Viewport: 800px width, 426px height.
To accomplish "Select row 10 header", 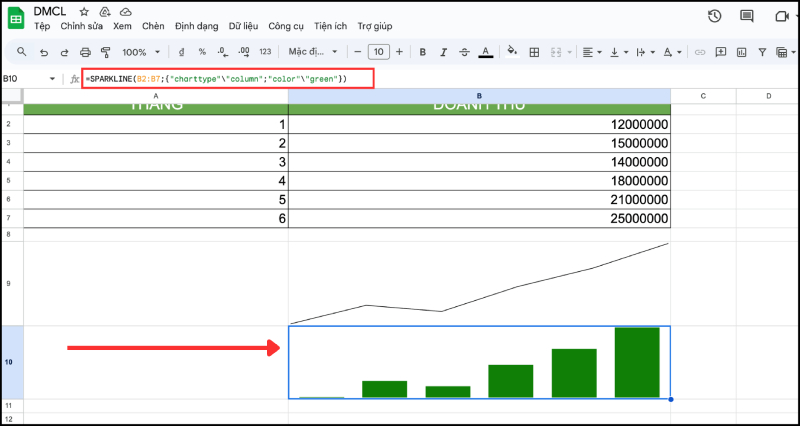I will (12, 362).
